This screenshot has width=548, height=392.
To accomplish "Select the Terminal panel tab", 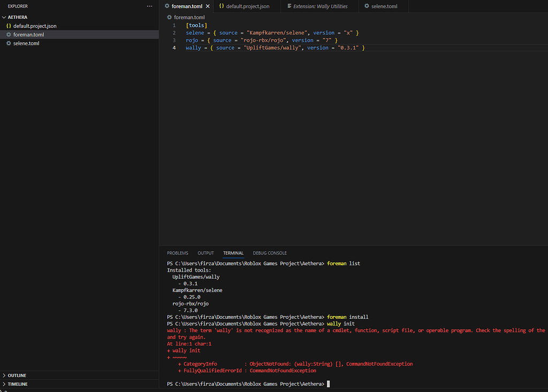I will click(233, 253).
